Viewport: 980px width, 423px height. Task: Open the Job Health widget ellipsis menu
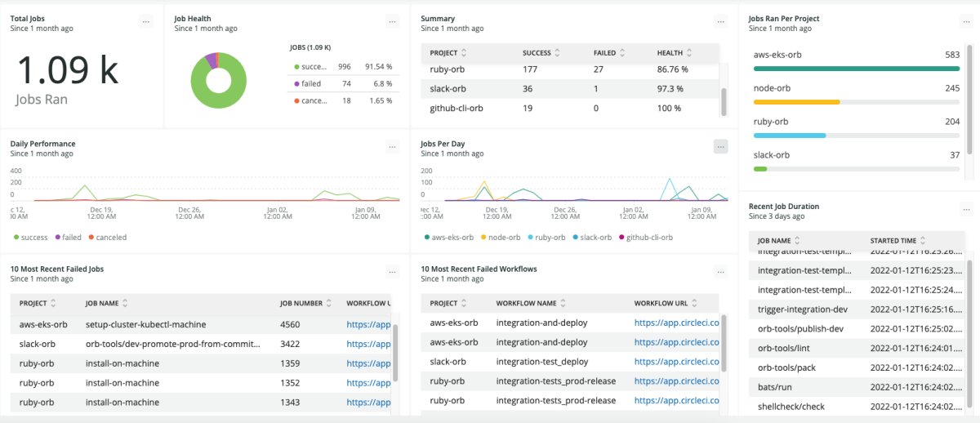(x=392, y=22)
